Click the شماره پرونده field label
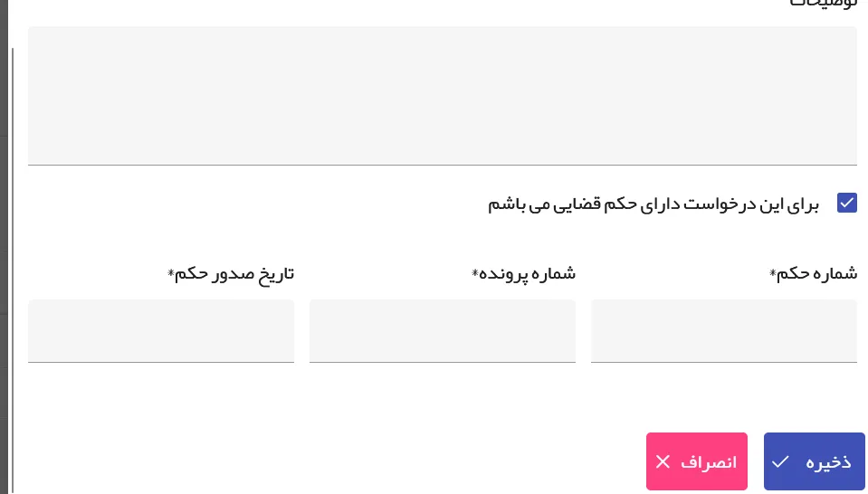 (x=527, y=273)
